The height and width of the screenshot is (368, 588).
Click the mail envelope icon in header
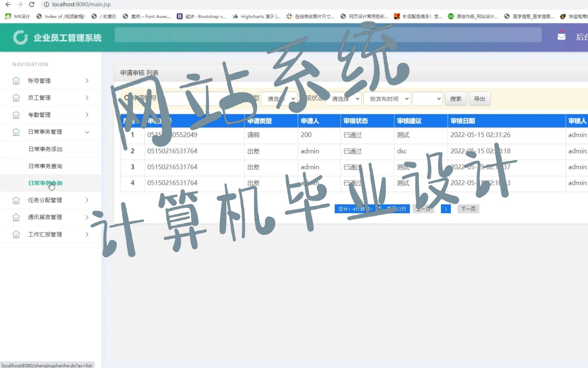561,37
